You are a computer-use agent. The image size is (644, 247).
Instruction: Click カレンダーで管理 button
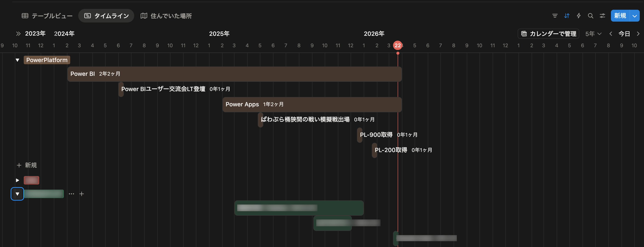pos(548,34)
